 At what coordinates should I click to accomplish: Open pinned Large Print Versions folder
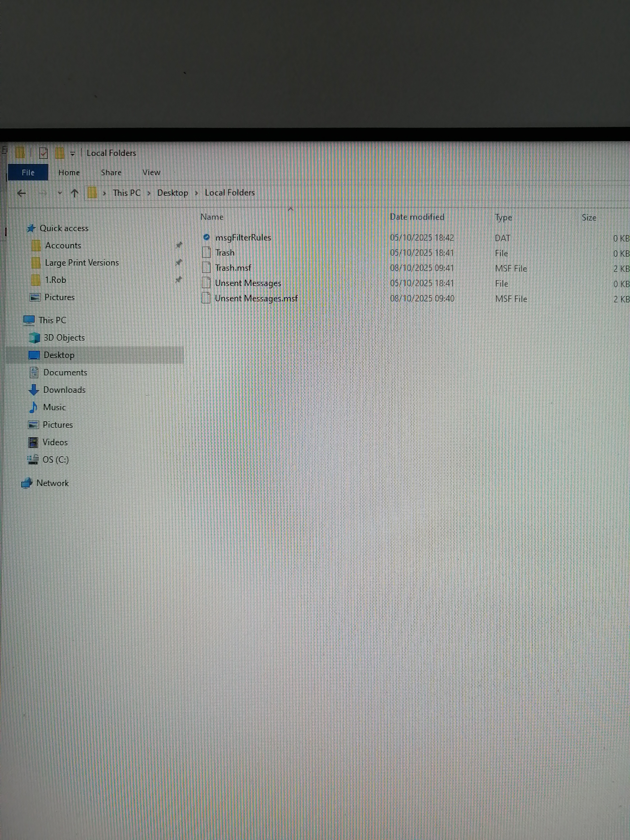82,263
